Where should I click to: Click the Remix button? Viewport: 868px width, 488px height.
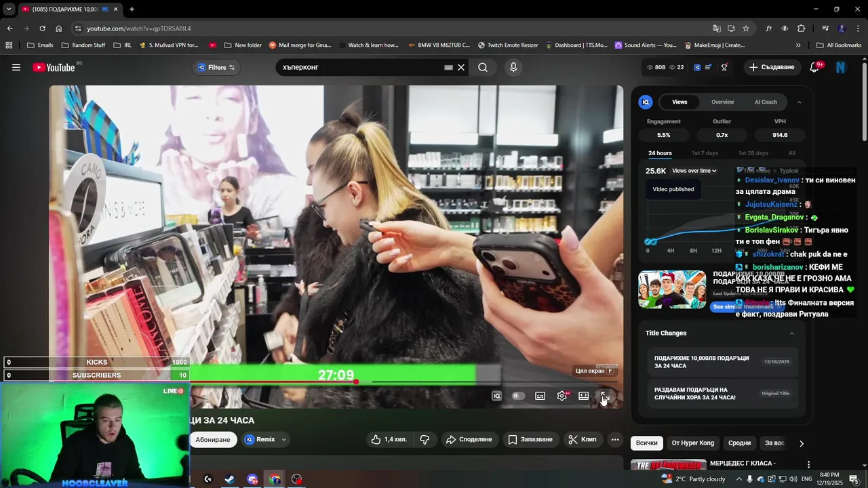click(x=260, y=439)
